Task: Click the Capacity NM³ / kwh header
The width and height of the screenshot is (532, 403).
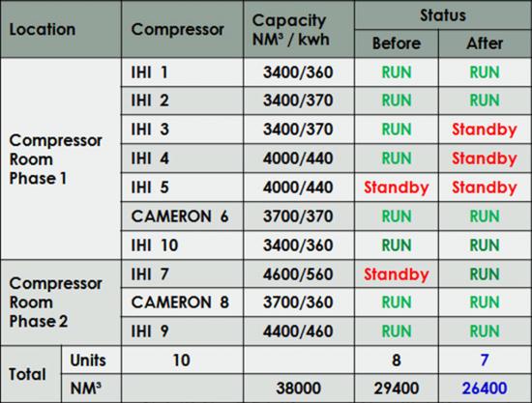Action: tap(299, 29)
